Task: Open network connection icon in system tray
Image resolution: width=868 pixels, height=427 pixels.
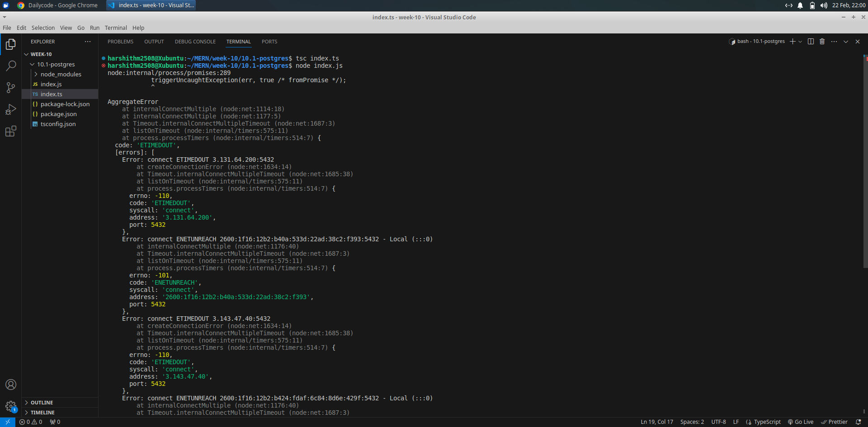Action: point(789,5)
